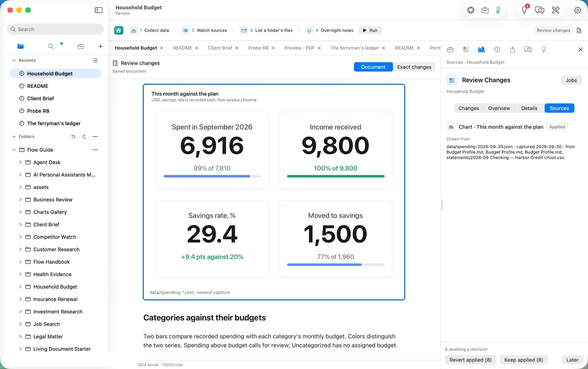Image resolution: width=588 pixels, height=369 pixels.
Task: Click the briefcase icon in top toolbar
Action: (x=485, y=10)
